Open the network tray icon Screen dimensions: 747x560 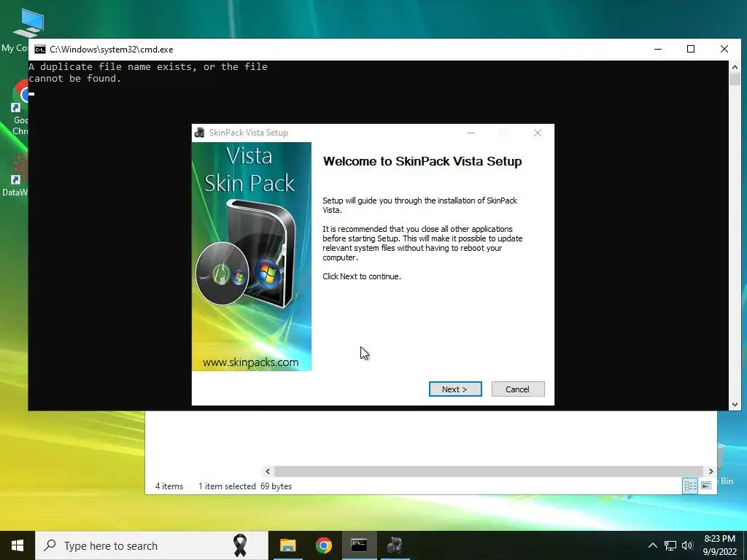point(670,545)
